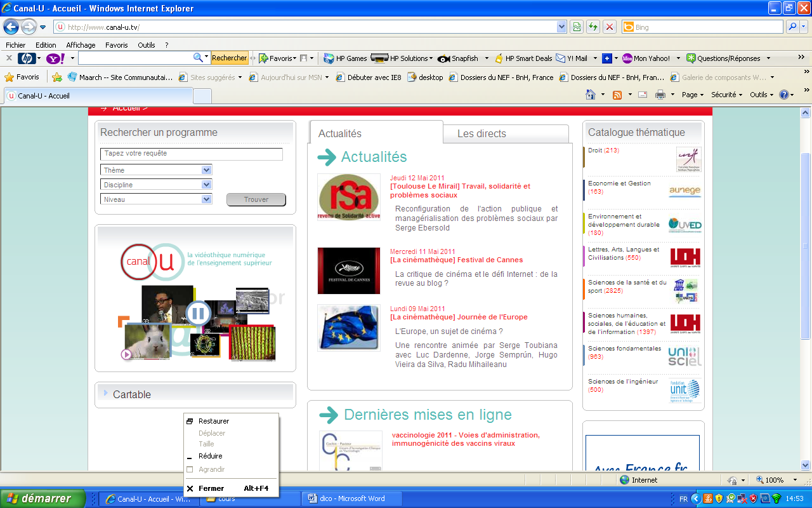Switch to Les directs tab
Viewport: 812px width, 508px height.
tap(506, 133)
